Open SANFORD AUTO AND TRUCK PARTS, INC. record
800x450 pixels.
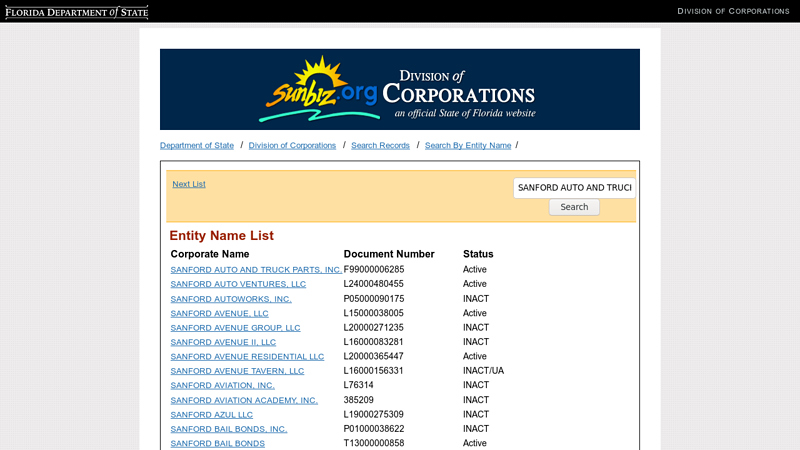256,269
